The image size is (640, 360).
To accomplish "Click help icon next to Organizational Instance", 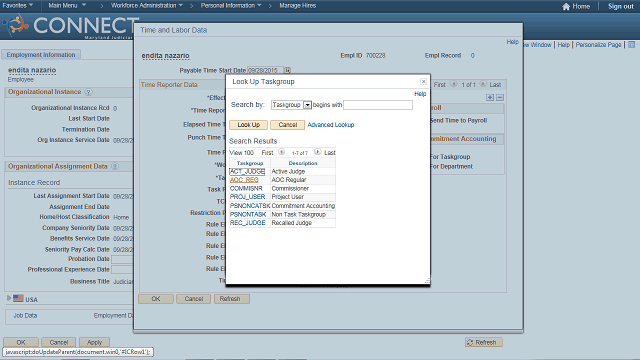I will (88, 92).
